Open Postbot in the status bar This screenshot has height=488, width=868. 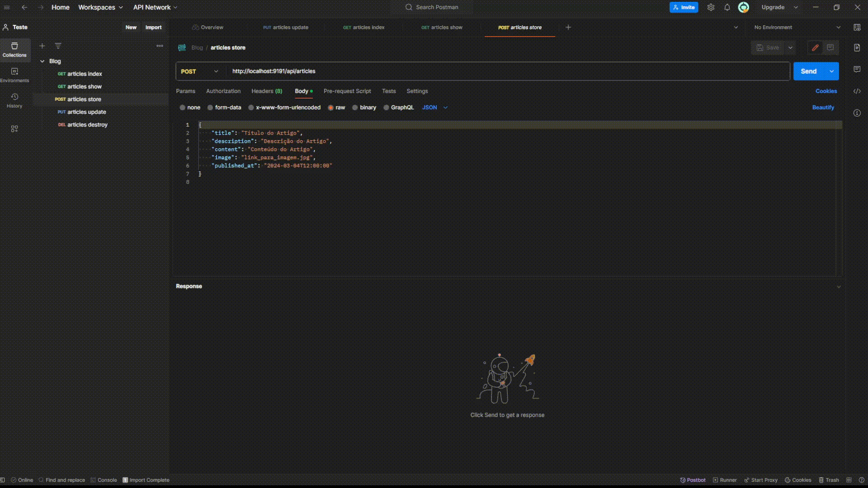click(693, 480)
